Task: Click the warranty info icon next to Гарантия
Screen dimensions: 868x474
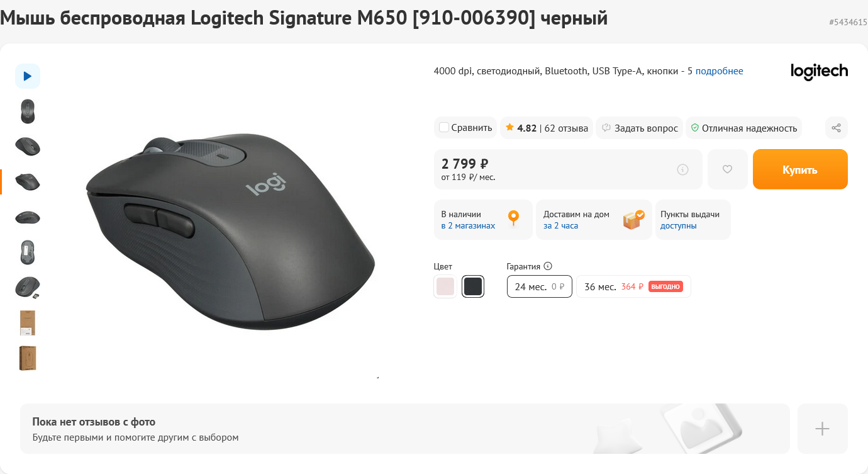Action: point(548,266)
